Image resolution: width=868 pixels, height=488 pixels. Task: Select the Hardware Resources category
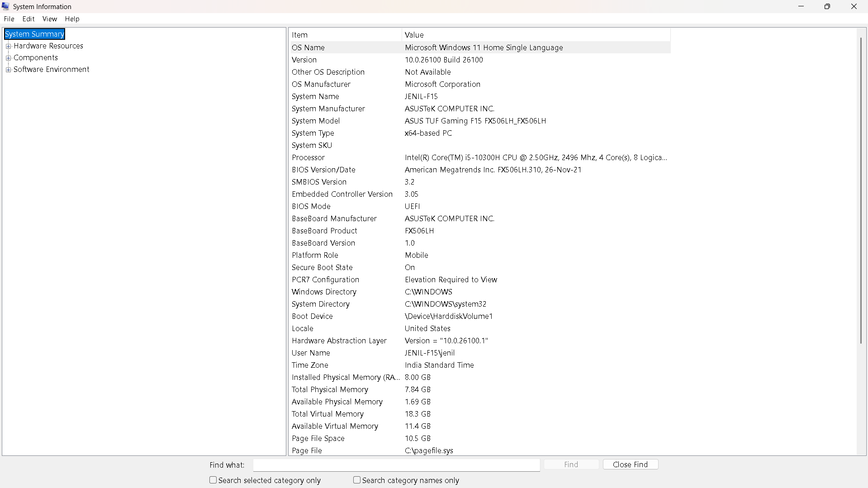click(x=48, y=46)
